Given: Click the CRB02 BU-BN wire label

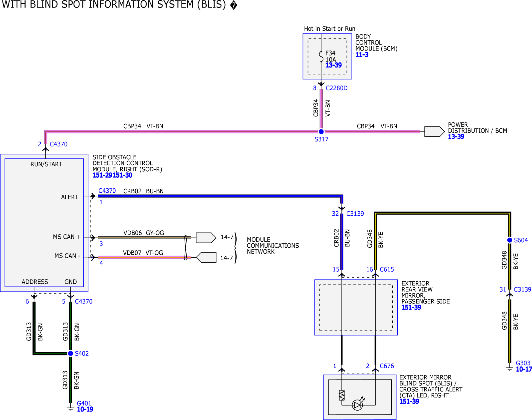Looking at the screenshot, I should 143,191.
